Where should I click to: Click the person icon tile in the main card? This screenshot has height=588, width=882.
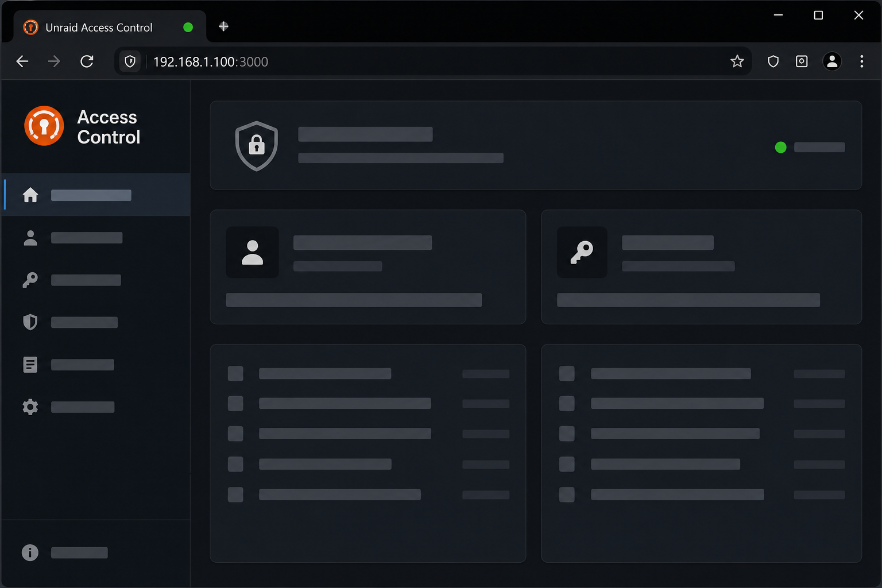[x=253, y=253]
